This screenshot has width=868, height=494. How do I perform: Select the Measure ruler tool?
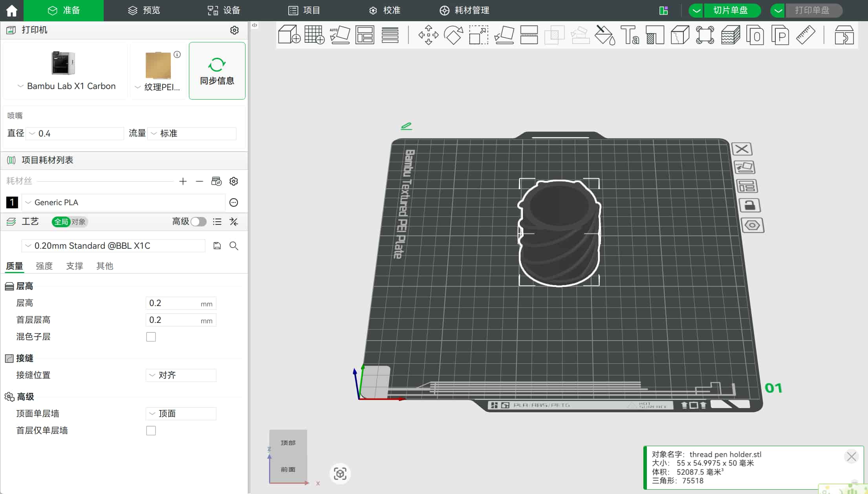coord(806,35)
